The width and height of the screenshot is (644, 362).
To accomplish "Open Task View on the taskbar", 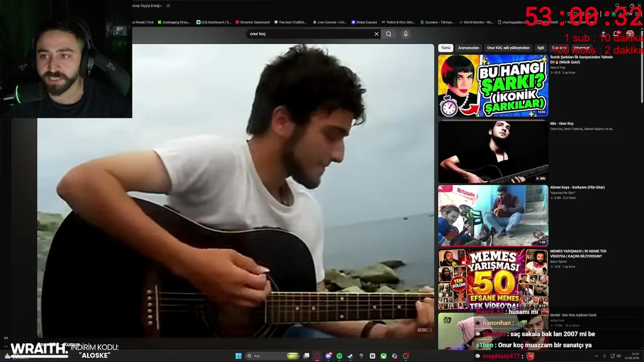I will [306, 356].
